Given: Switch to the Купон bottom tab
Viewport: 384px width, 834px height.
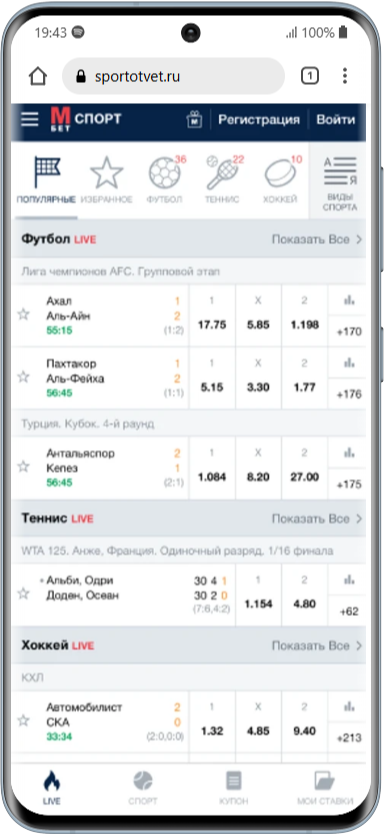Looking at the screenshot, I should click(x=233, y=788).
